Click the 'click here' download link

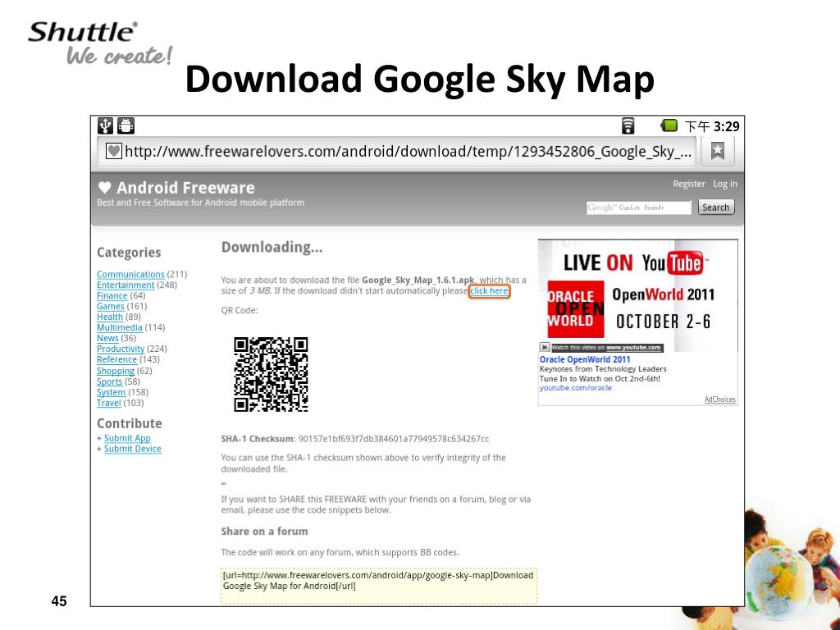point(489,291)
